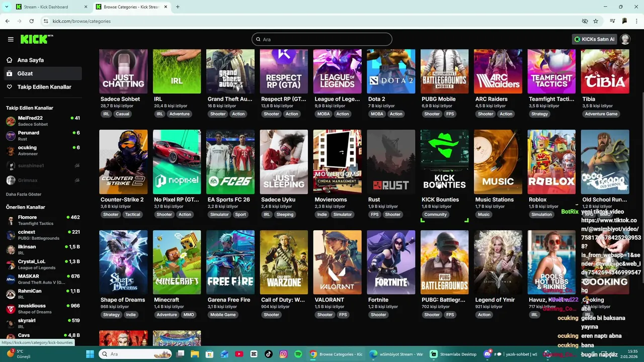
Task: Select Gözat in the sidebar
Action: [43, 73]
